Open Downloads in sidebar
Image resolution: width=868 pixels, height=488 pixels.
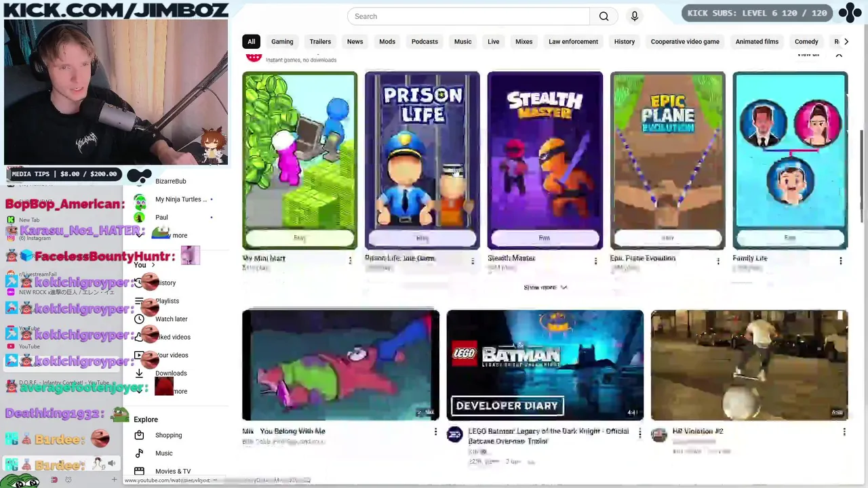point(171,373)
